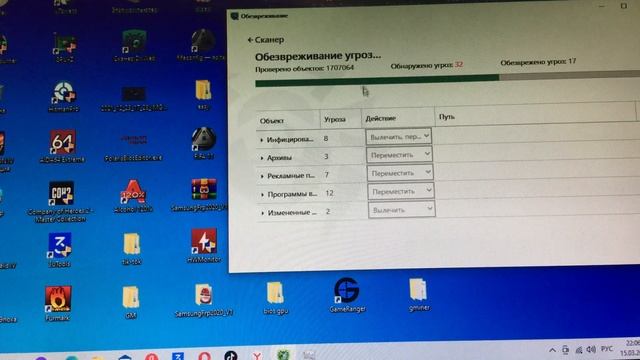Expand the Архивы threat row
Screen dimensions: 640x360
(262, 158)
